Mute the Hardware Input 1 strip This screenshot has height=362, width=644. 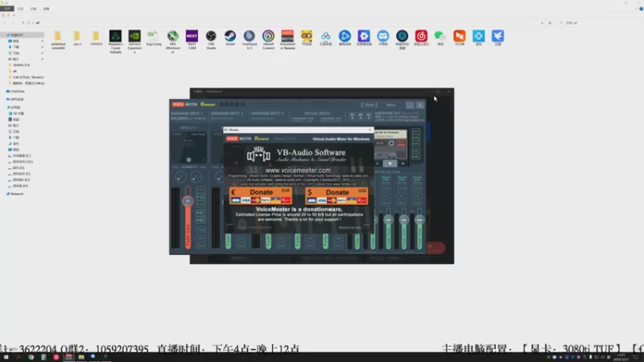click(x=200, y=245)
